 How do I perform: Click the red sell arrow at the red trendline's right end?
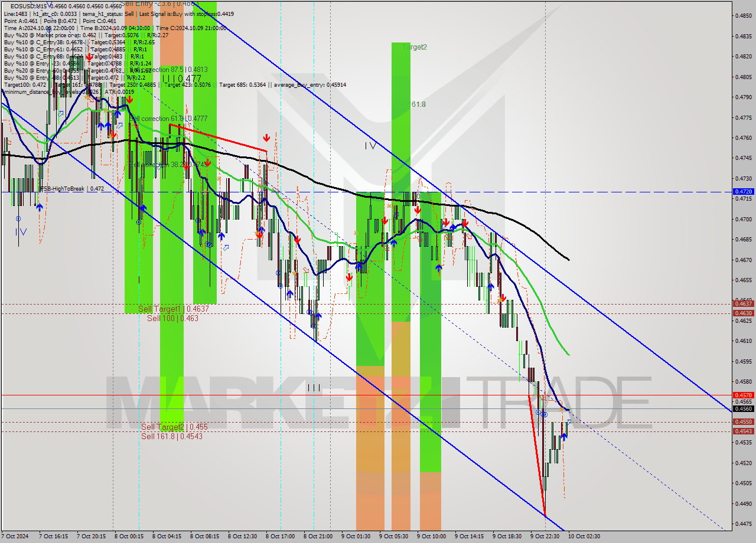pos(266,138)
